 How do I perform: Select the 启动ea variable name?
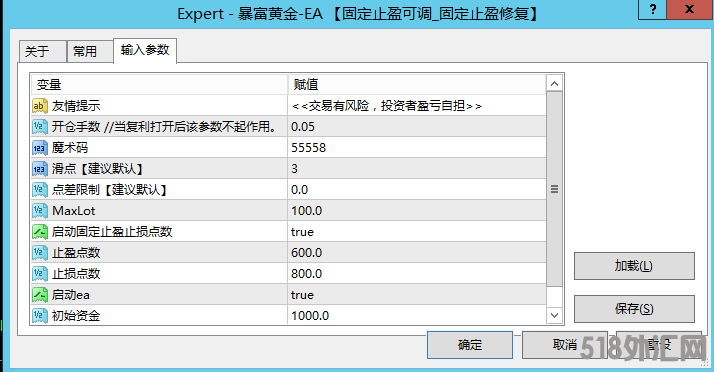[x=71, y=295]
